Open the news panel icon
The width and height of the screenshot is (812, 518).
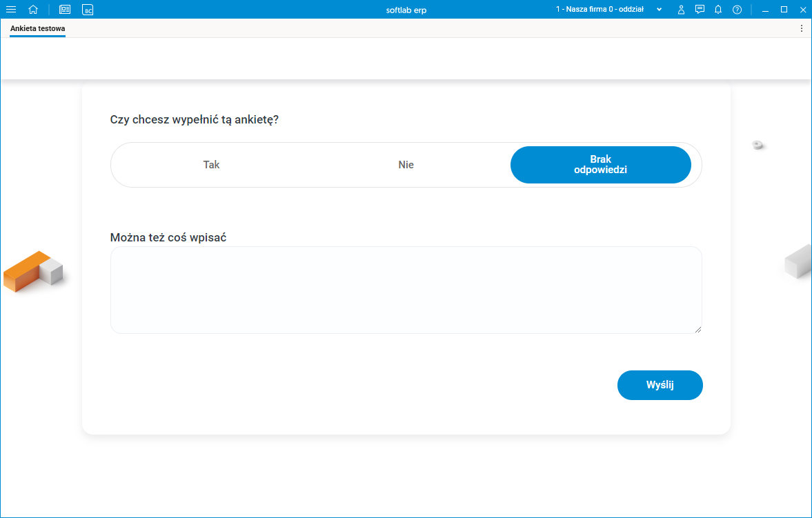click(x=65, y=10)
